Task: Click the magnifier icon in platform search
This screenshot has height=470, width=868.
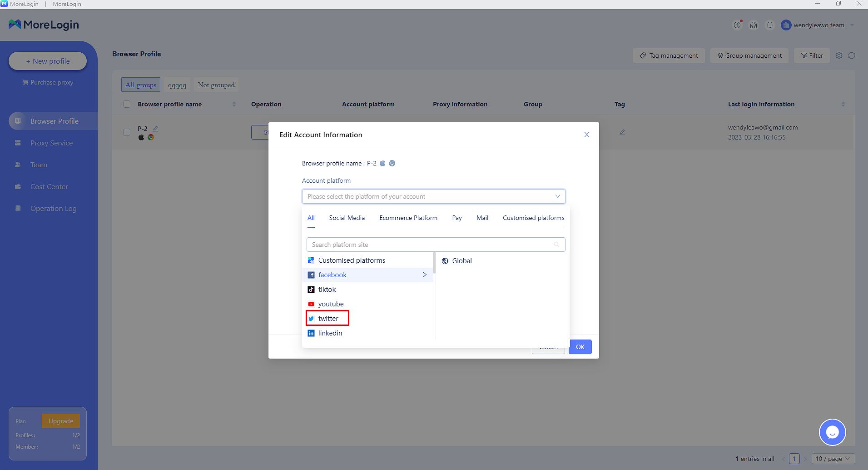Action: [556, 245]
